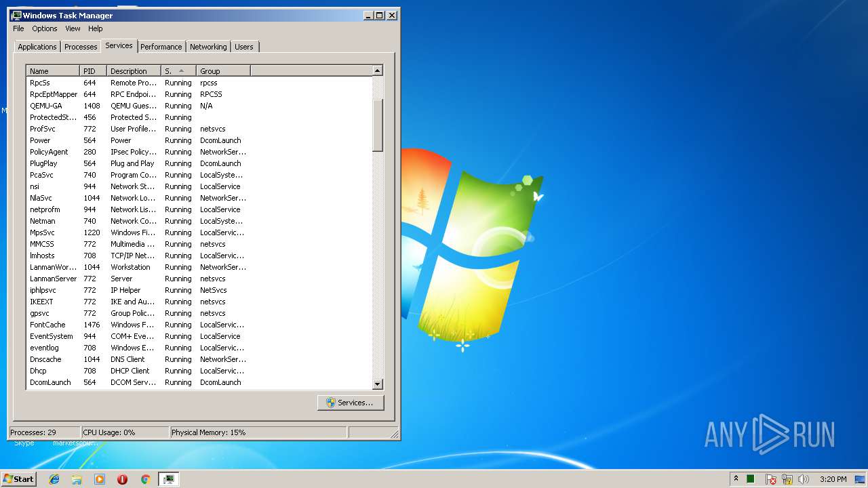This screenshot has width=868, height=488.
Task: Select the PcaSvc service row
Action: click(x=199, y=175)
